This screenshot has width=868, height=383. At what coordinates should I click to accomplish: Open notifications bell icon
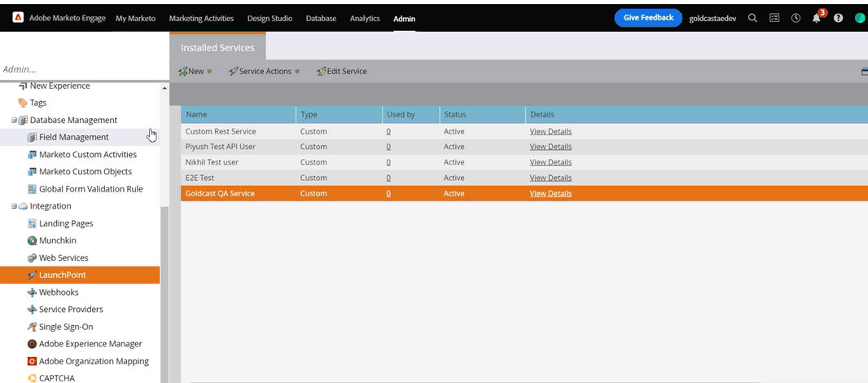[817, 18]
